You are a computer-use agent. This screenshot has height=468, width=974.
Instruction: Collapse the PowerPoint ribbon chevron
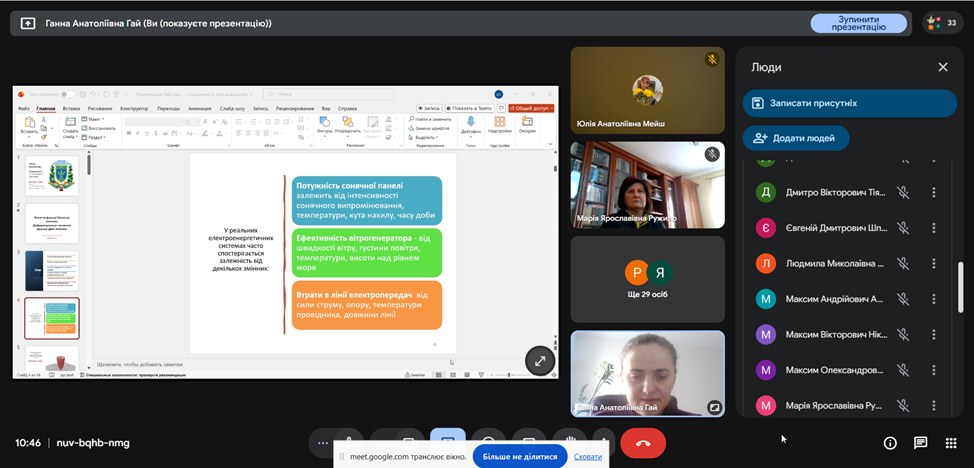(550, 144)
